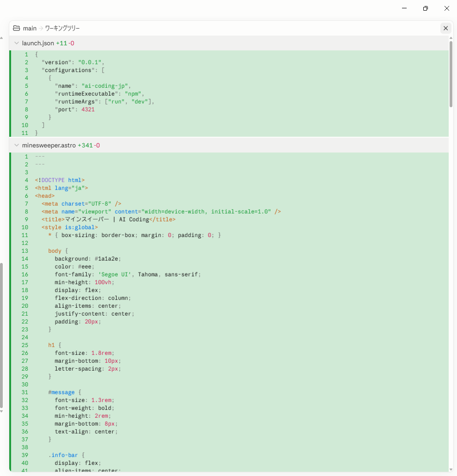Click the left scrollbar's down arrow
Screen dimensions: 457x476
1,411
